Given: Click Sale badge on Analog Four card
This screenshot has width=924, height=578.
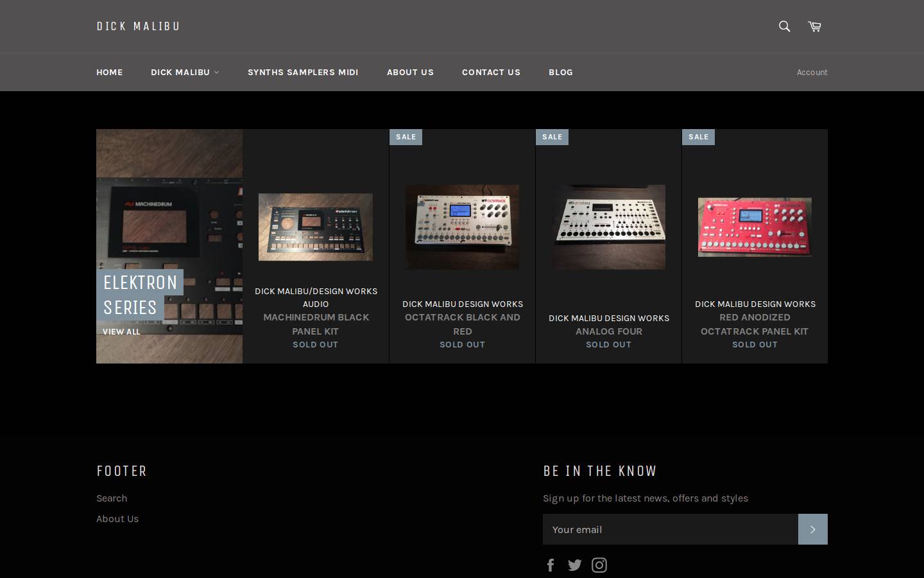Looking at the screenshot, I should tap(552, 137).
